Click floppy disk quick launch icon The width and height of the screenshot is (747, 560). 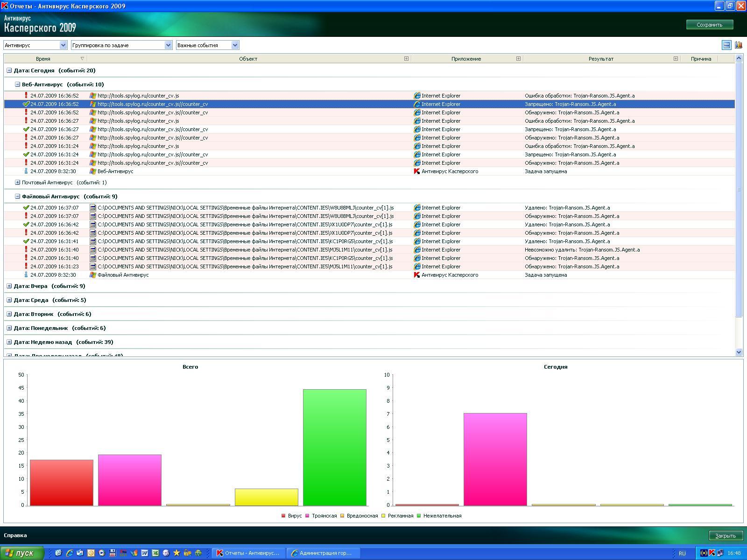[x=113, y=553]
